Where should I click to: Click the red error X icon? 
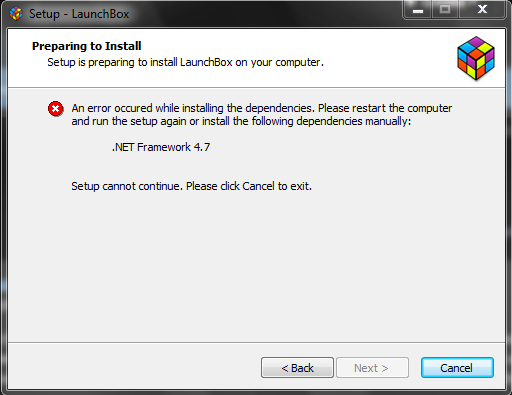[x=56, y=109]
